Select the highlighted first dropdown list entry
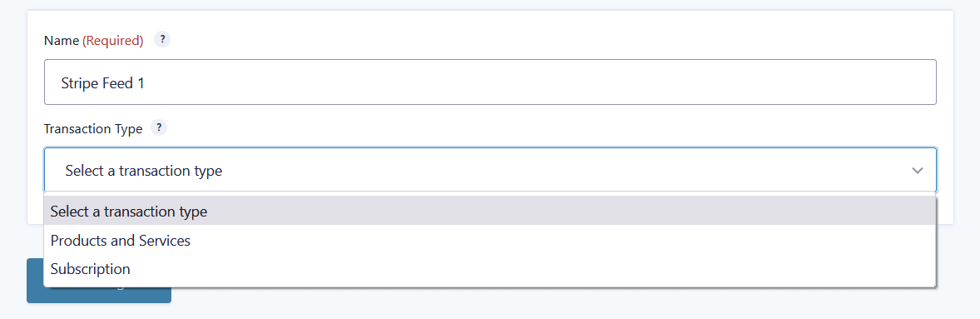The width and height of the screenshot is (980, 319). 489,212
